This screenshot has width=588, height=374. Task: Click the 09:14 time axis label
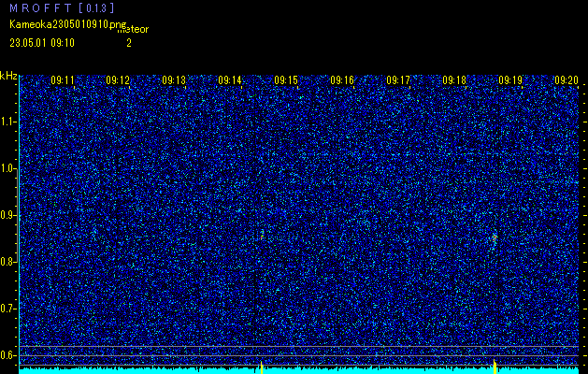pyautogui.click(x=230, y=80)
